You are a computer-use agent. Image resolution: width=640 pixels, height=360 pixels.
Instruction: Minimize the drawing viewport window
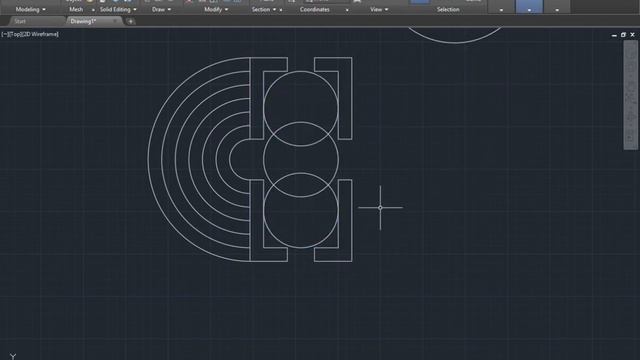coord(614,35)
